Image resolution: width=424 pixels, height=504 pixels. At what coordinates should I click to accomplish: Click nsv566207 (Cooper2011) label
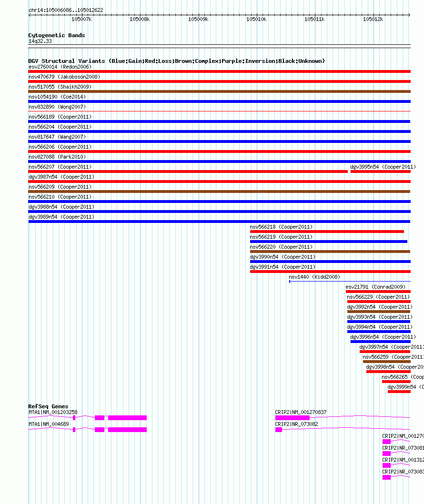point(60,167)
